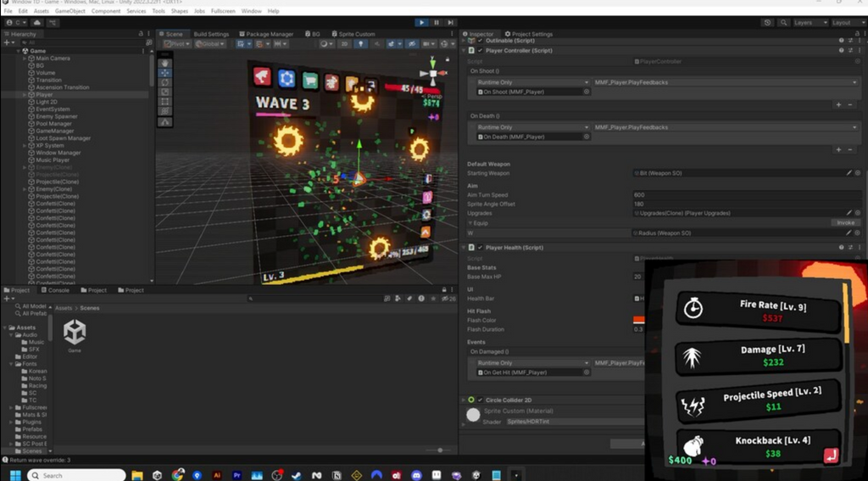Viewport: 868px width, 481px height.
Task: Lock the Hierarchy panel
Action: pyautogui.click(x=141, y=34)
